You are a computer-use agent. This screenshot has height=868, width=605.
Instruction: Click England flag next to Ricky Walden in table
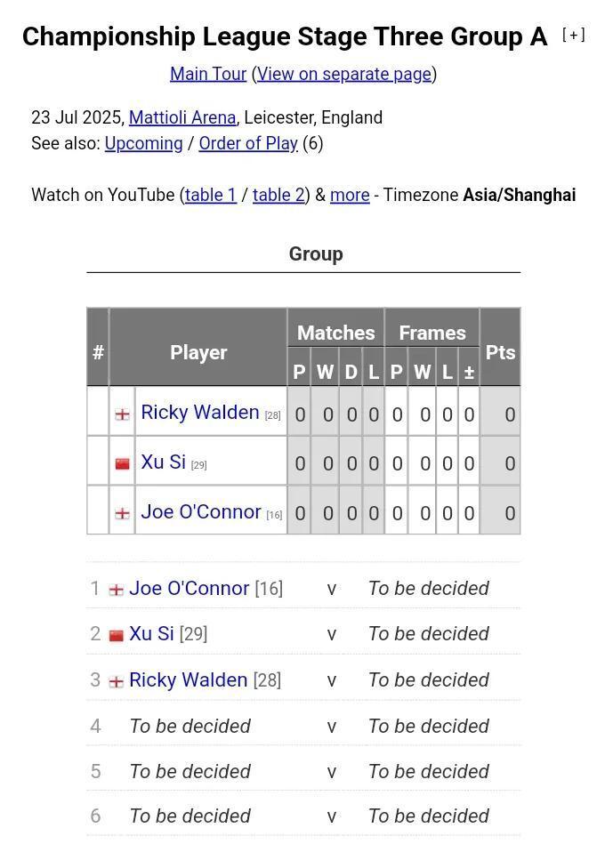[123, 414]
